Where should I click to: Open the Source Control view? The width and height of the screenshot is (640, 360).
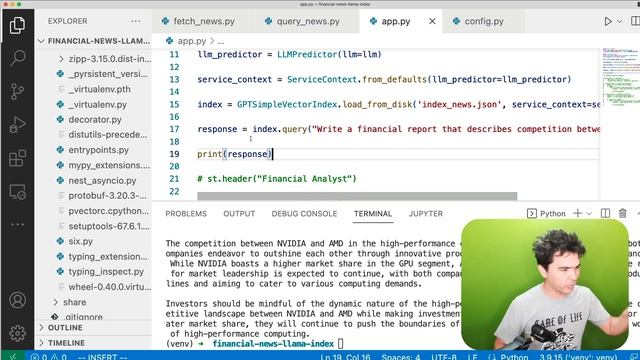(x=17, y=91)
